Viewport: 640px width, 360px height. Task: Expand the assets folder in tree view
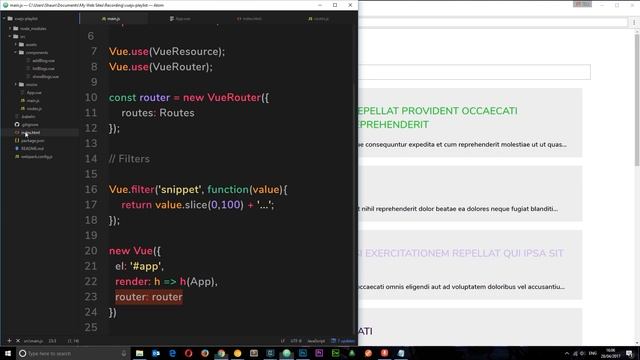pos(16,44)
